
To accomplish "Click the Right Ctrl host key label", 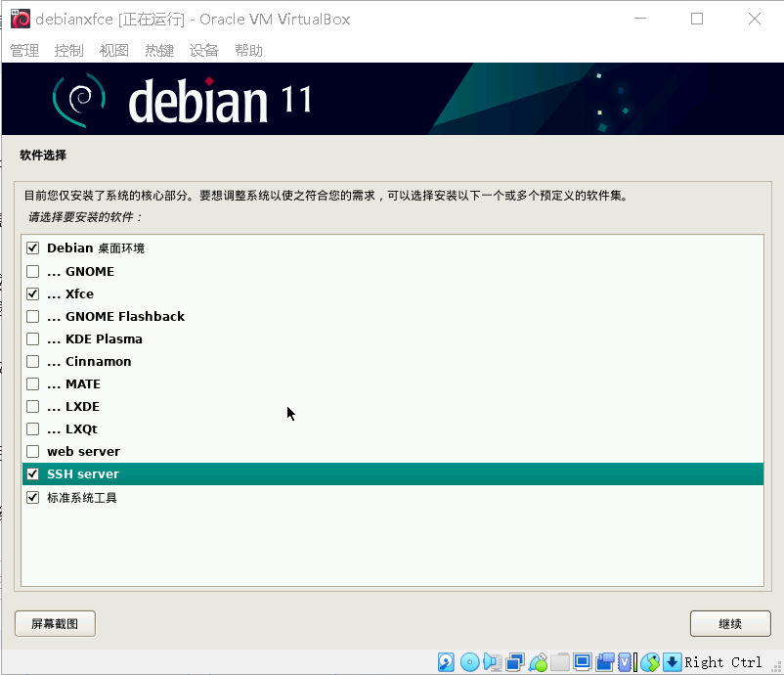I will pos(723,662).
